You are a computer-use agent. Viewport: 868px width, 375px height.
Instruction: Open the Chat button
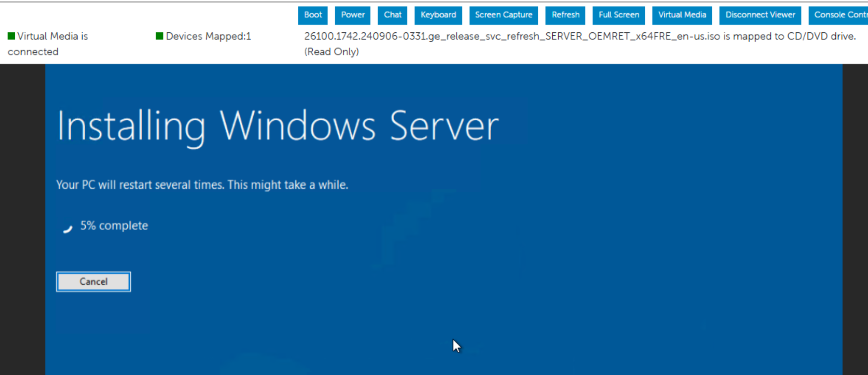pyautogui.click(x=392, y=15)
